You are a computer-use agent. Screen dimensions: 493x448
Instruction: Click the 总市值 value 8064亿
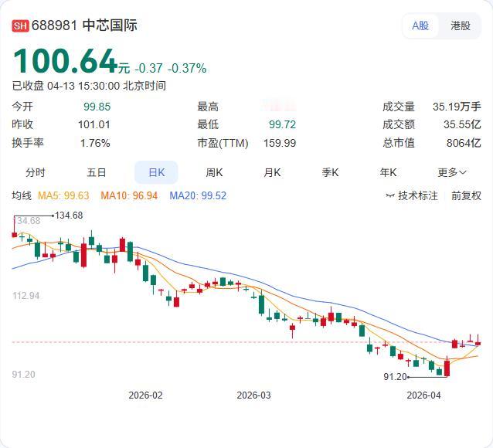464,143
